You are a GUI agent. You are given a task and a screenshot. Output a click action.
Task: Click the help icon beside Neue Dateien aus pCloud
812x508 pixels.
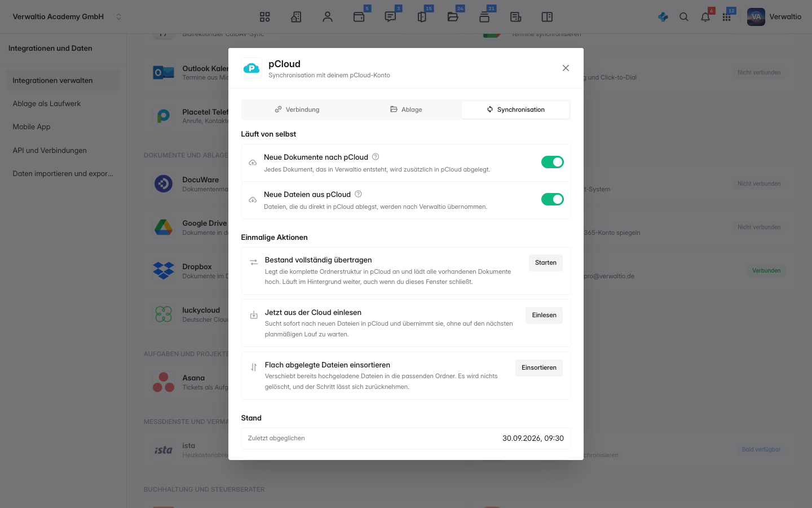click(x=358, y=194)
